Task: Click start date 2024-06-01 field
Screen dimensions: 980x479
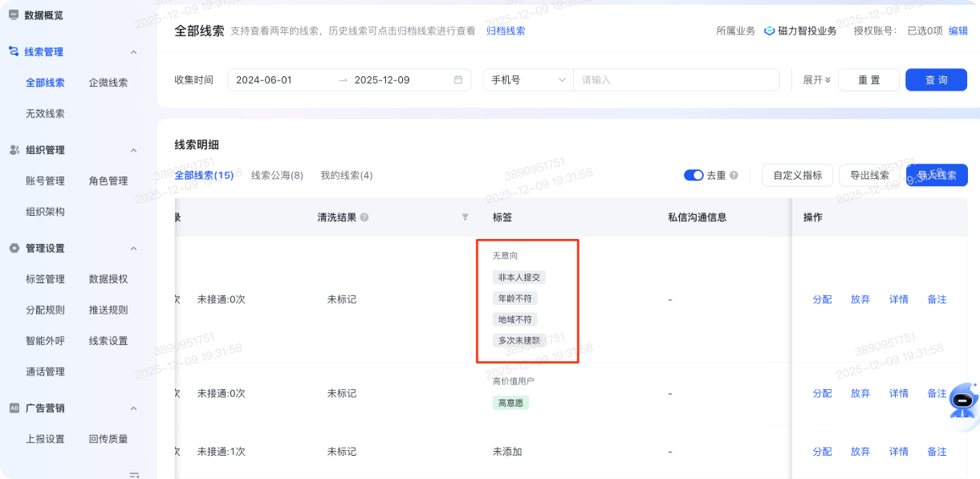Action: point(264,80)
